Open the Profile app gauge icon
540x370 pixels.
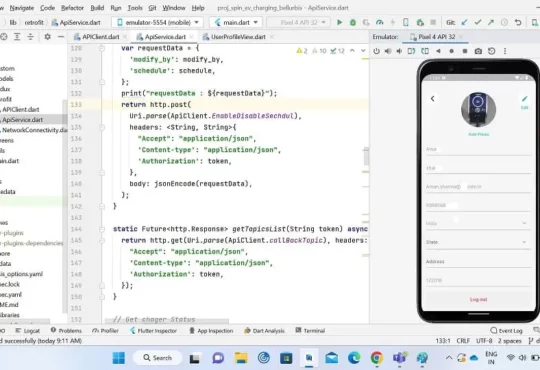380,22
